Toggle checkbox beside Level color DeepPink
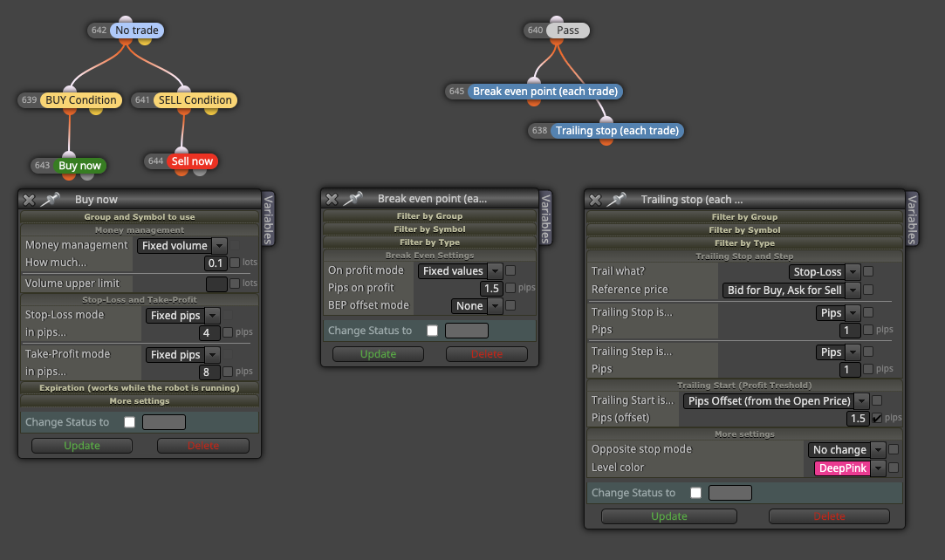The width and height of the screenshot is (945, 560). 894,468
